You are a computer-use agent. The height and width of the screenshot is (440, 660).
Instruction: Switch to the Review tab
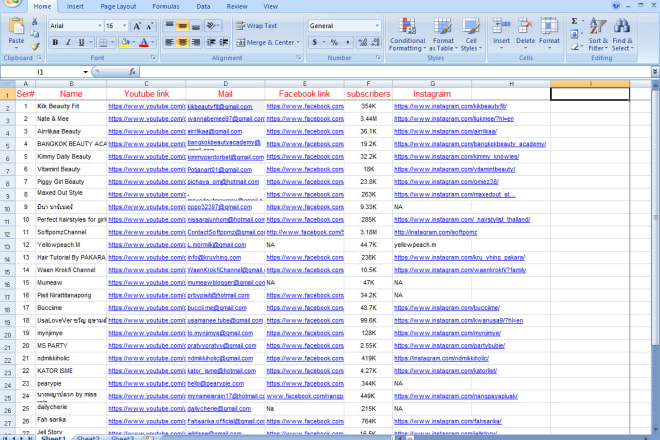[237, 7]
